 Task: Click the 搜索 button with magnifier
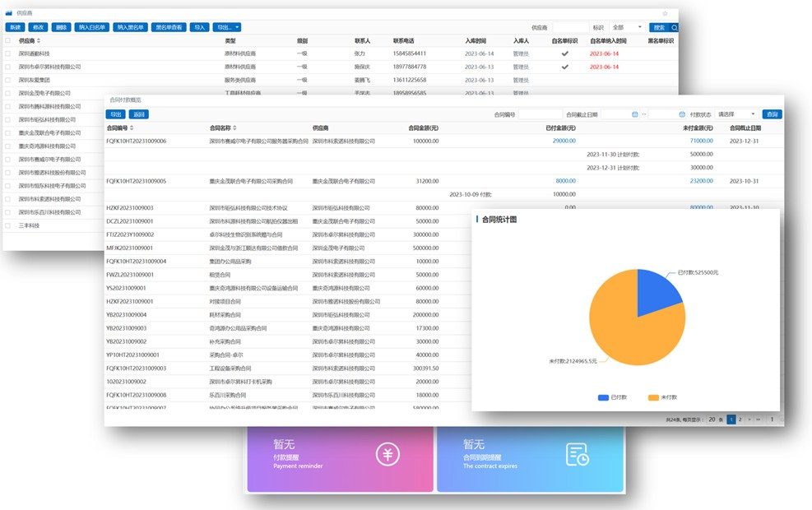pyautogui.click(x=662, y=27)
